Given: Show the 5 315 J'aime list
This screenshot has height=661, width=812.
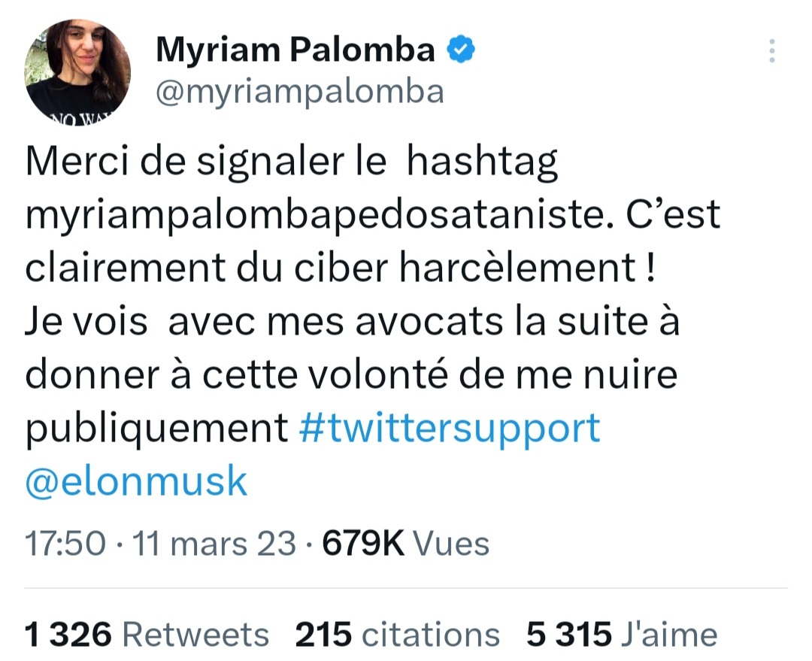Looking at the screenshot, I should pos(622,635).
